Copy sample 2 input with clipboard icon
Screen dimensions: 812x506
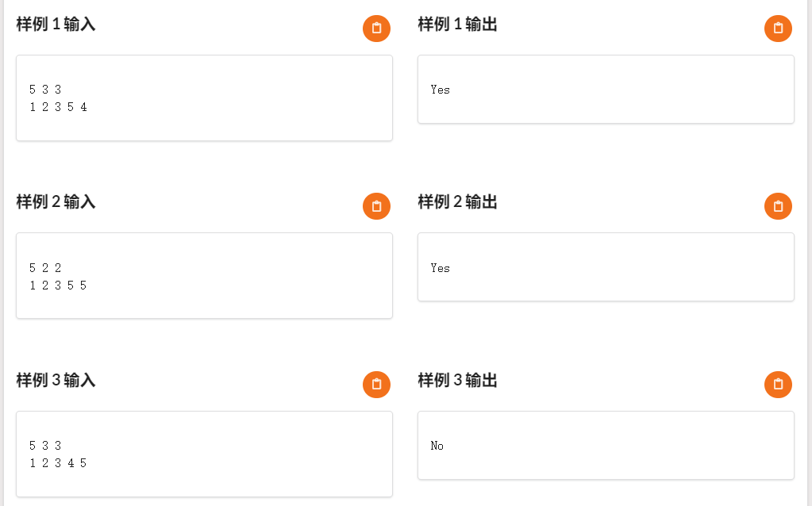(x=376, y=206)
